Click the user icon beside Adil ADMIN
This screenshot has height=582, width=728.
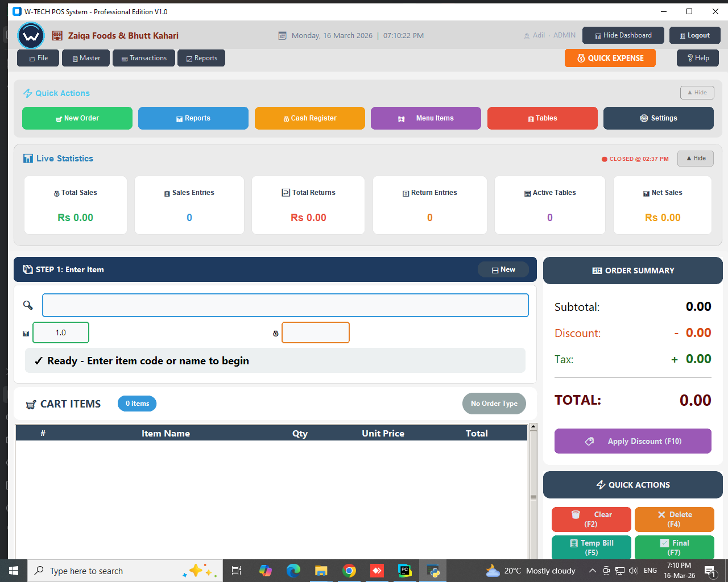527,36
